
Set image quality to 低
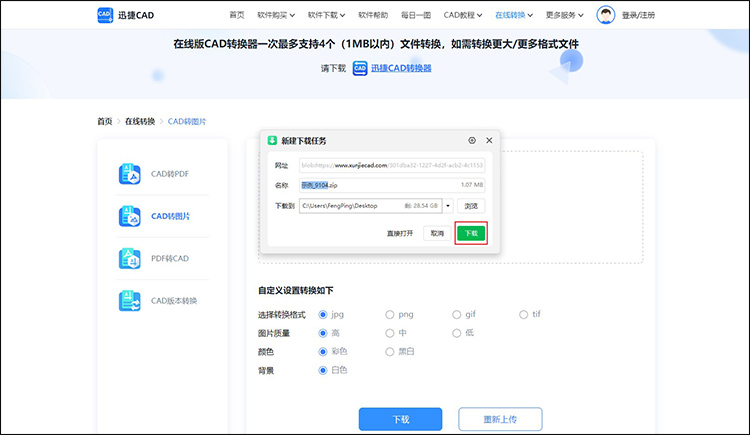pyautogui.click(x=457, y=333)
